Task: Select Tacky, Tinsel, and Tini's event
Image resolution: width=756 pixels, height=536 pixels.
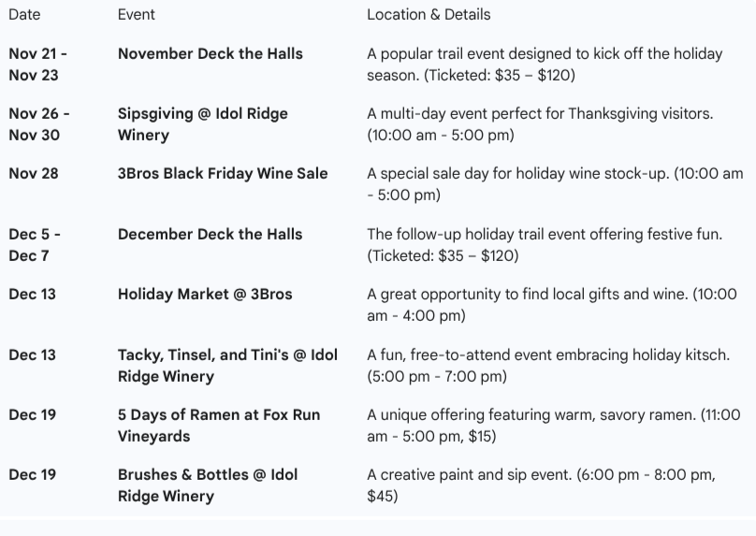Action: 227,365
